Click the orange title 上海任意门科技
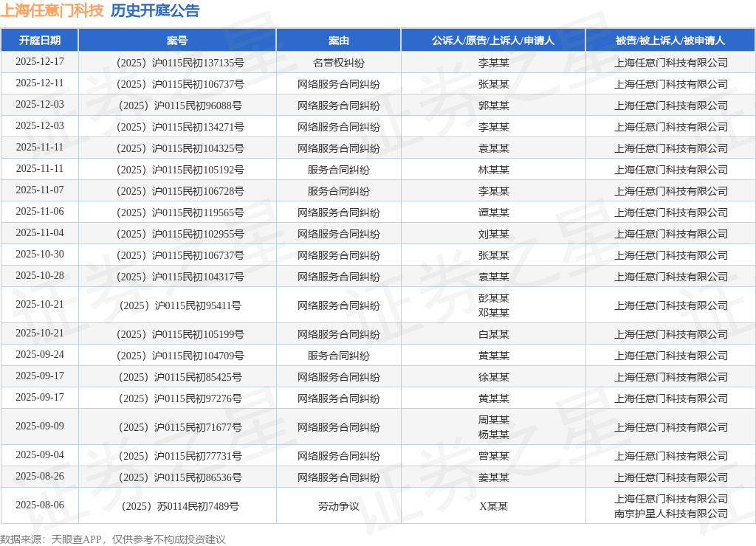 pos(52,10)
